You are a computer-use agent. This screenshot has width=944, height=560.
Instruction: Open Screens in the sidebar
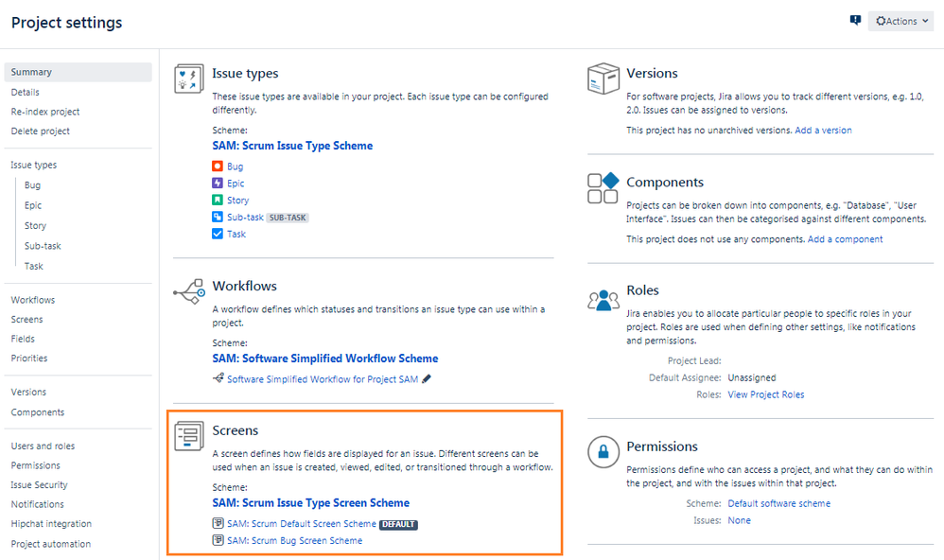point(27,319)
